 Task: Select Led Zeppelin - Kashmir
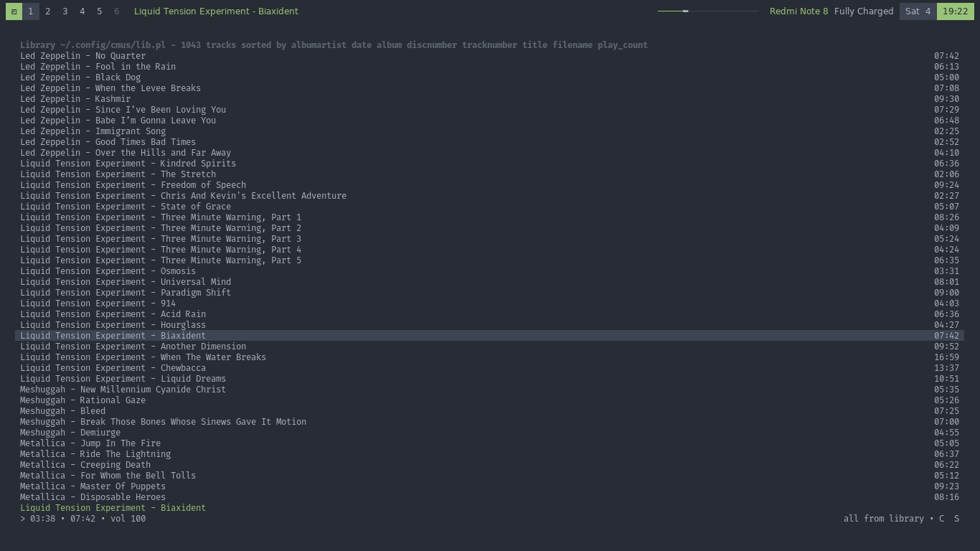[489, 99]
